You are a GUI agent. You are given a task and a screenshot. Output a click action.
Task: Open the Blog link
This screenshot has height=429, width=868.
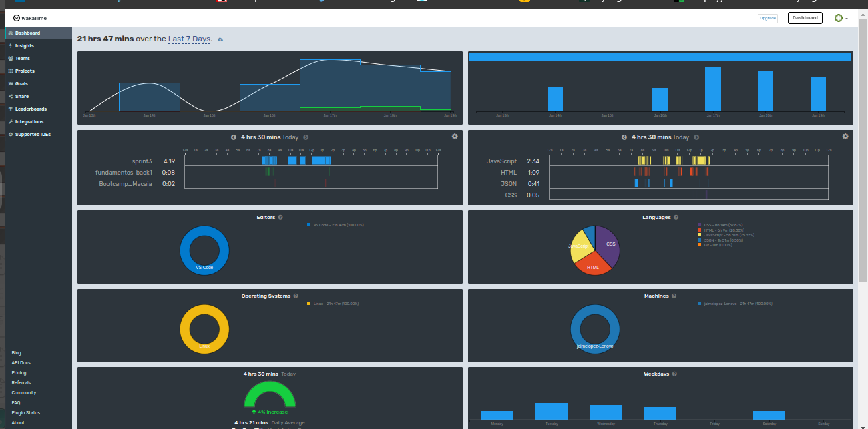[17, 352]
